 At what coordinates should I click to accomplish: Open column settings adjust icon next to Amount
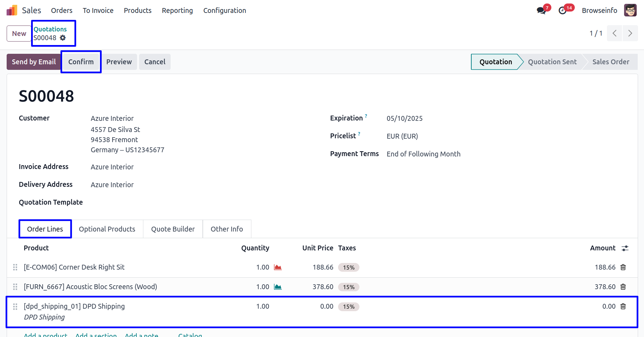[x=625, y=248]
